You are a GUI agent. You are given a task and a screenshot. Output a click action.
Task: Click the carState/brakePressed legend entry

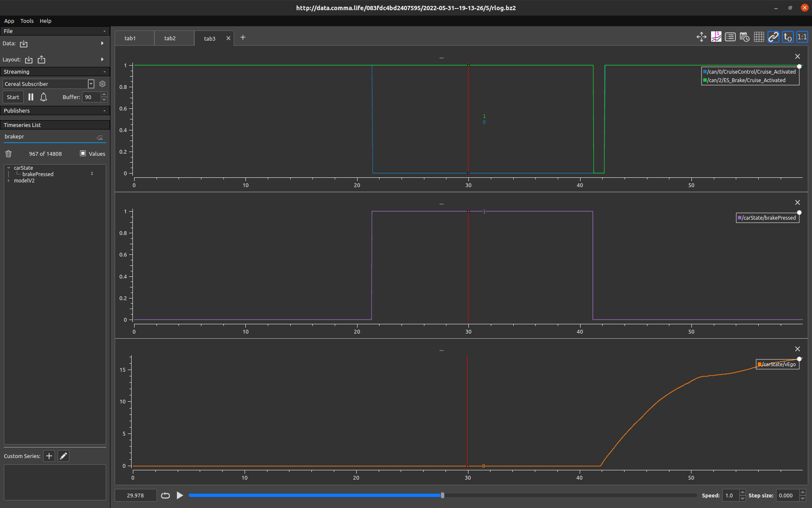click(x=768, y=218)
